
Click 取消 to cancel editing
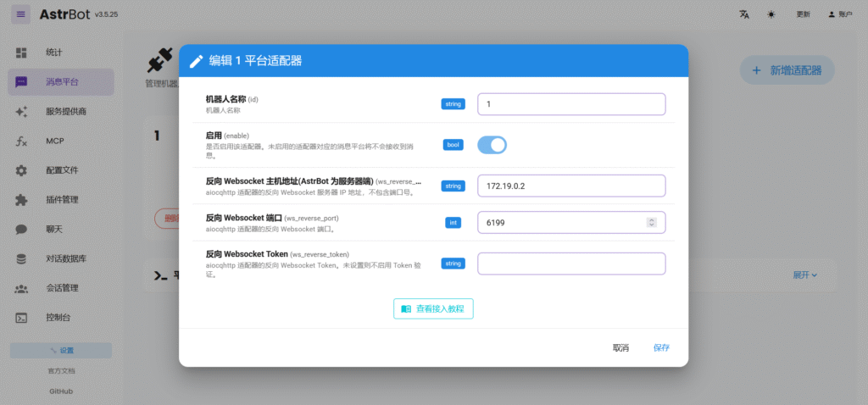620,348
